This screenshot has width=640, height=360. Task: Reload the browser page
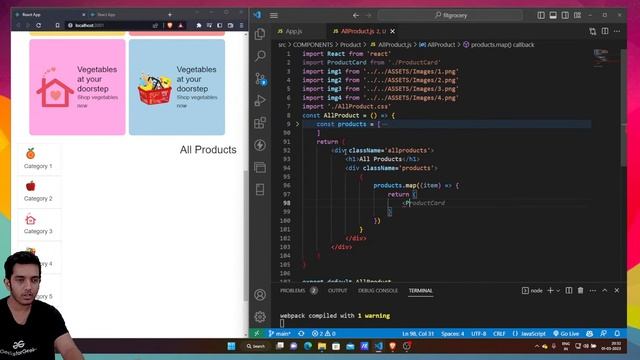coord(38,25)
